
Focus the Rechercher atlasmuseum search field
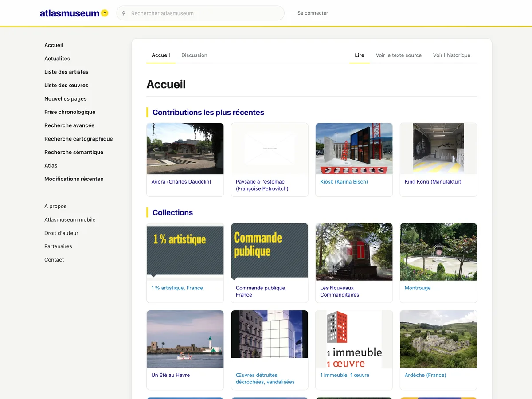[x=200, y=13]
